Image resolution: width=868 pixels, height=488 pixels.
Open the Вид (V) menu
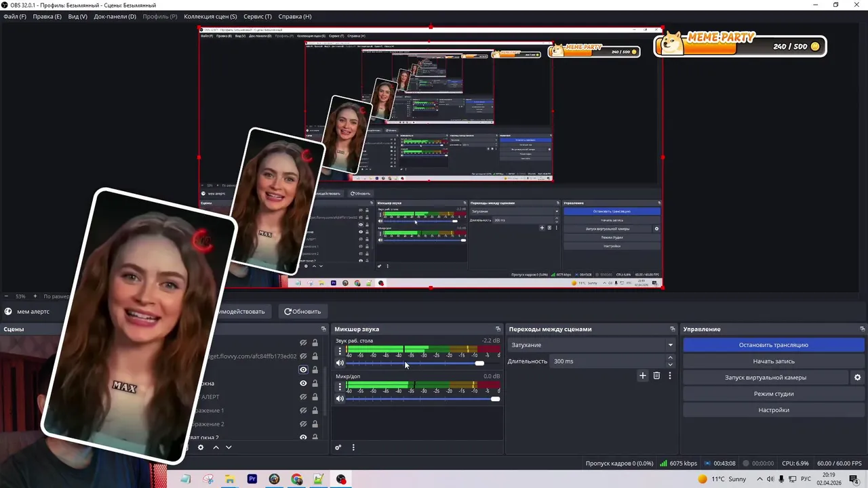pos(77,16)
